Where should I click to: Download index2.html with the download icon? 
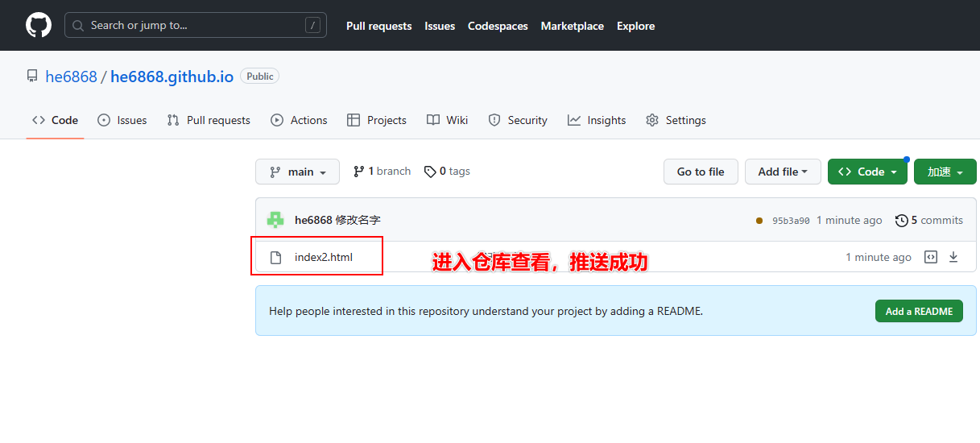click(953, 258)
